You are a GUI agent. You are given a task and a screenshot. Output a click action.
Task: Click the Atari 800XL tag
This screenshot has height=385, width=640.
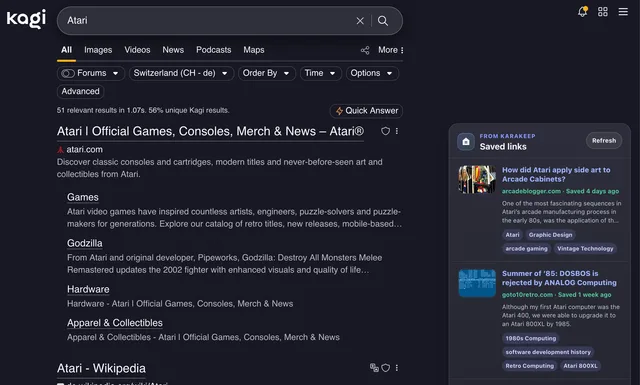[x=580, y=366]
